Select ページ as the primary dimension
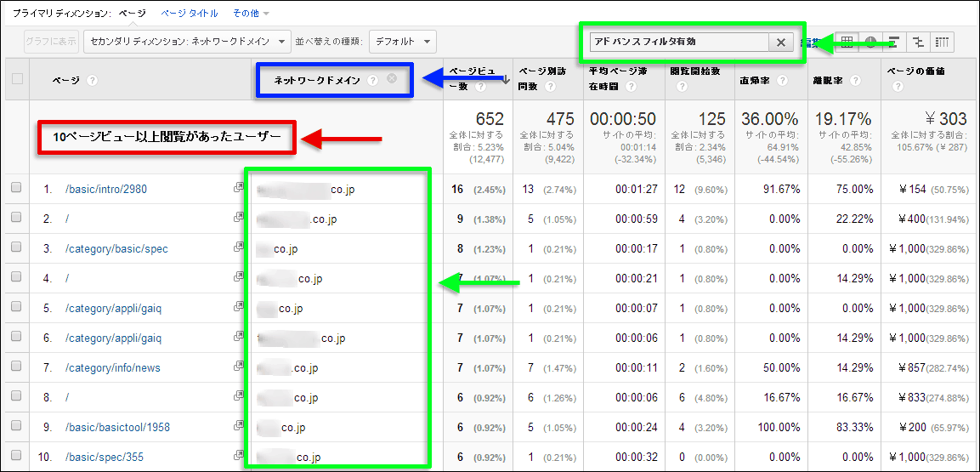The width and height of the screenshot is (980, 472). (x=132, y=14)
